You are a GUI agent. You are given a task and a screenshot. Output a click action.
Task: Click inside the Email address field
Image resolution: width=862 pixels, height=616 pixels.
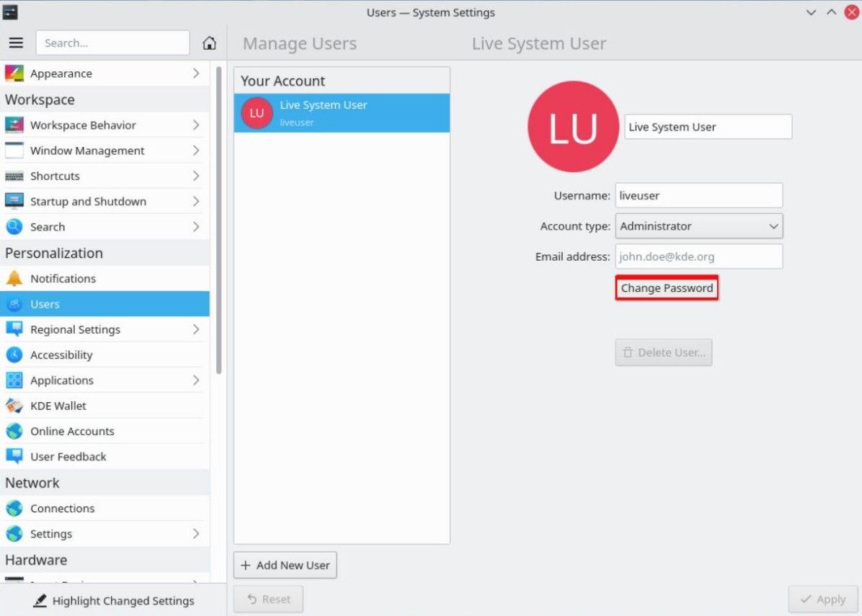click(x=698, y=256)
